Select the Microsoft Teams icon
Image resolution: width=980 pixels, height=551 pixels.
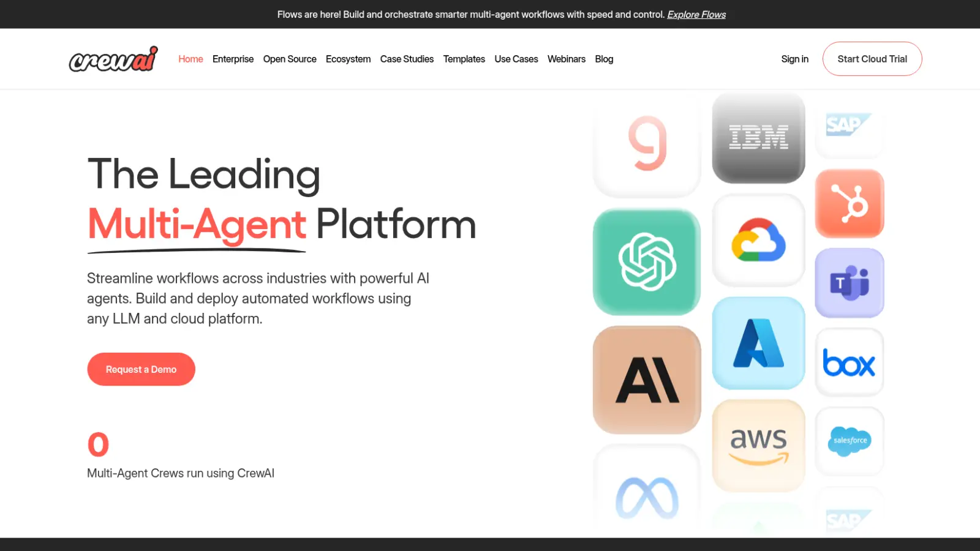click(850, 282)
